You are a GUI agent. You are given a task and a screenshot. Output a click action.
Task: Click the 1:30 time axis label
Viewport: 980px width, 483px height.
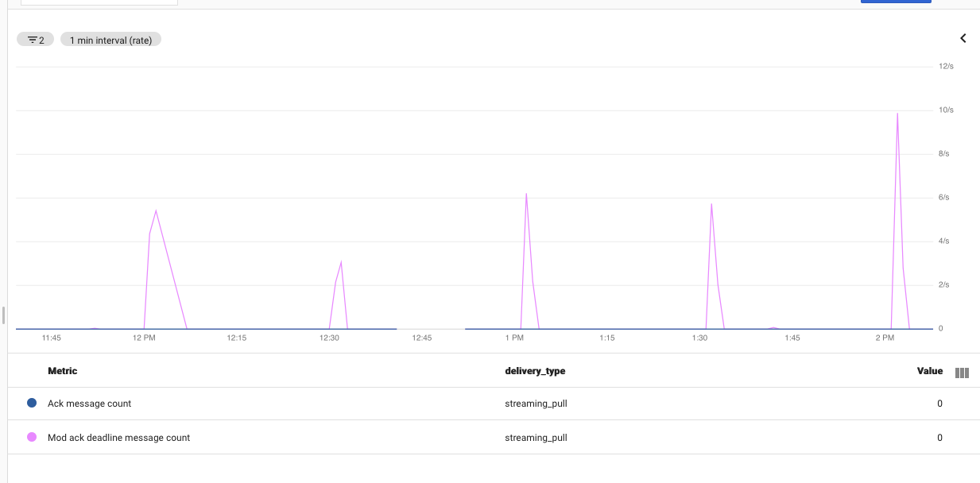pos(699,338)
